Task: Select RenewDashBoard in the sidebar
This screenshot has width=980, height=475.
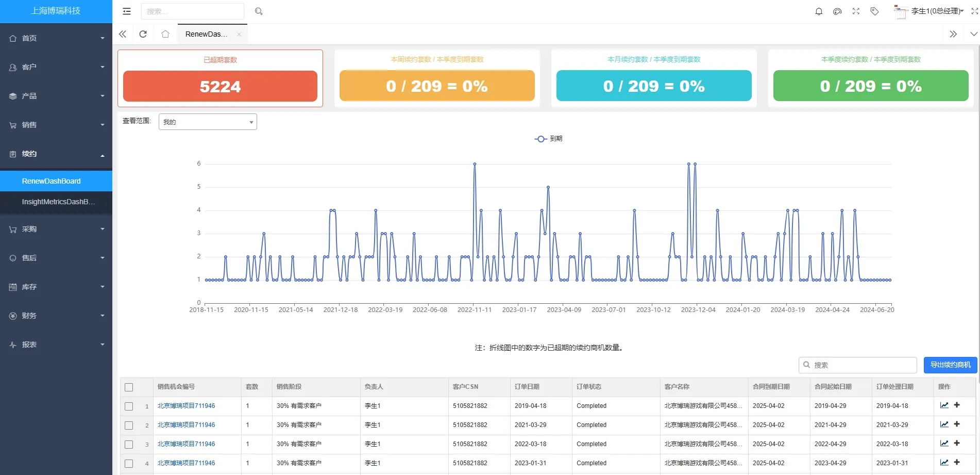Action: pos(56,181)
